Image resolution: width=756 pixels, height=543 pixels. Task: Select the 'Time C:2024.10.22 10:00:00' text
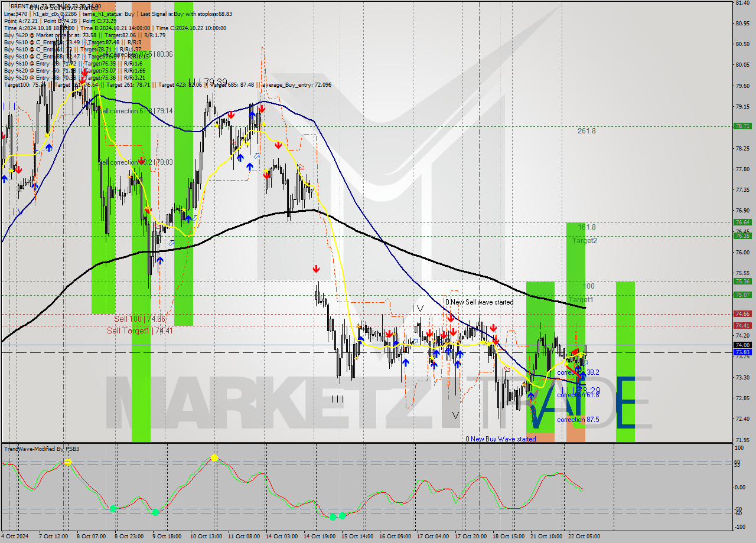pyautogui.click(x=191, y=28)
